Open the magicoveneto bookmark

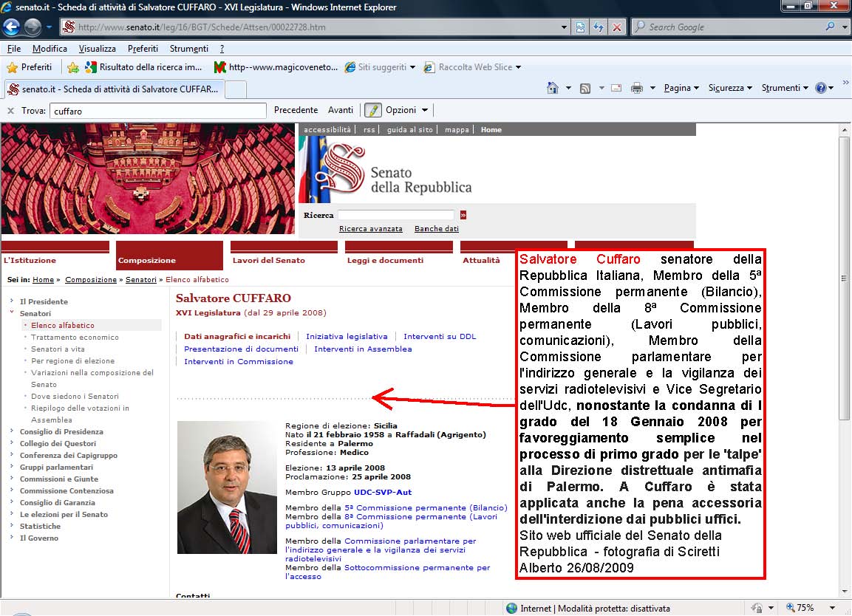pyautogui.click(x=276, y=66)
